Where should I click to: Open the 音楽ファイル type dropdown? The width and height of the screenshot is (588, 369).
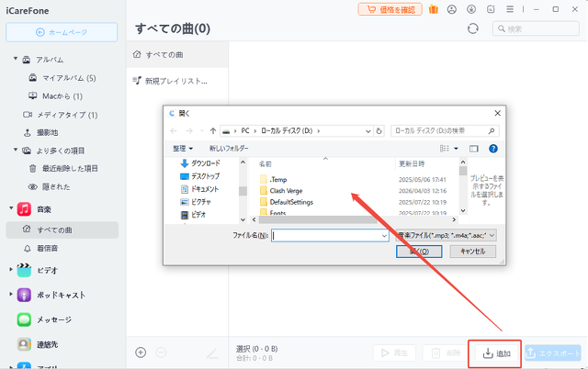pyautogui.click(x=447, y=235)
